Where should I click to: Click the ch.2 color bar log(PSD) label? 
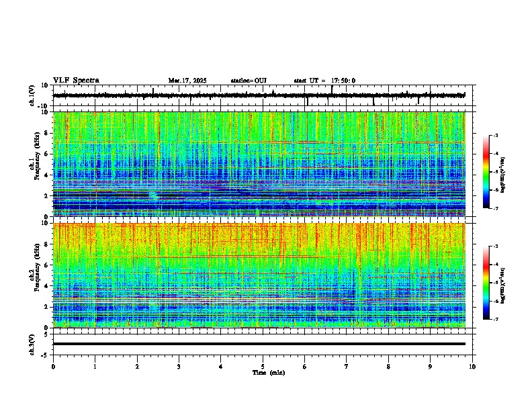point(503,285)
